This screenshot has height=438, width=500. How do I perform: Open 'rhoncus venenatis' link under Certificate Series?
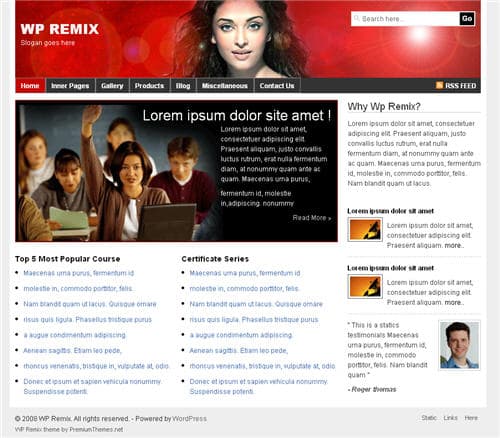point(262,366)
